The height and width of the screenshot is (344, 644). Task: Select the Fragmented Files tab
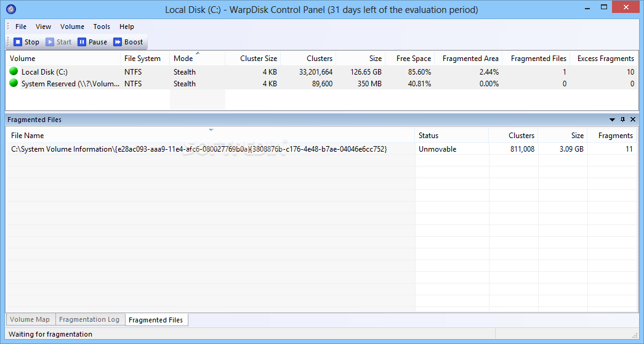point(156,320)
